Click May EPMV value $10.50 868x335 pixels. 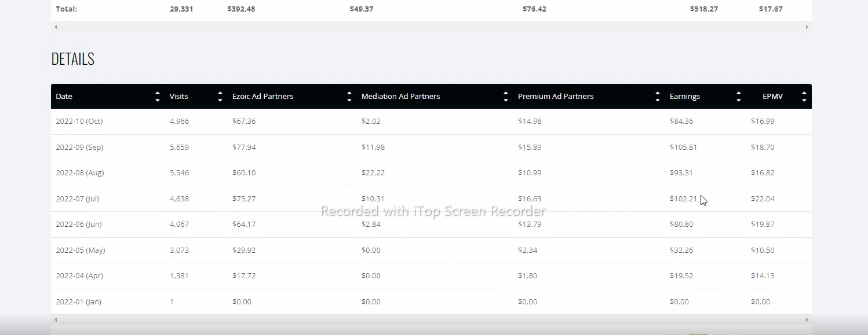pyautogui.click(x=763, y=251)
